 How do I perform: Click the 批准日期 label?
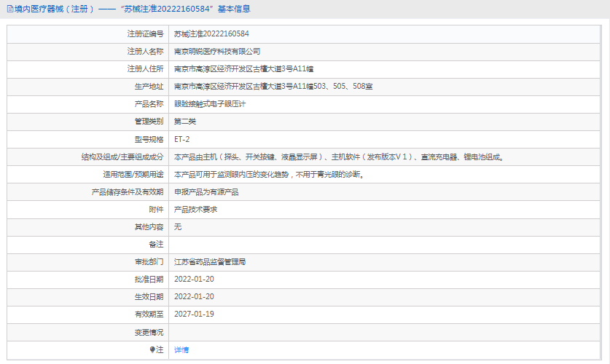[149, 280]
